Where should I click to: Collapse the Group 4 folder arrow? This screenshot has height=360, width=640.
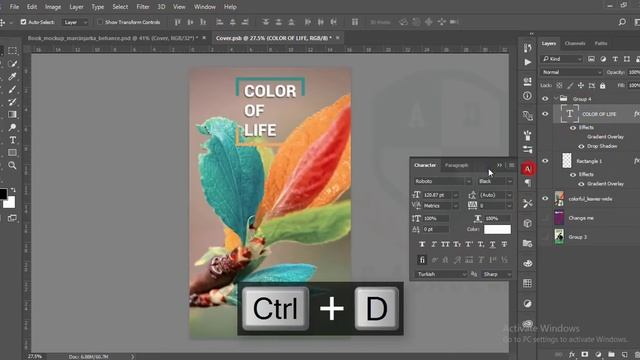coord(556,99)
